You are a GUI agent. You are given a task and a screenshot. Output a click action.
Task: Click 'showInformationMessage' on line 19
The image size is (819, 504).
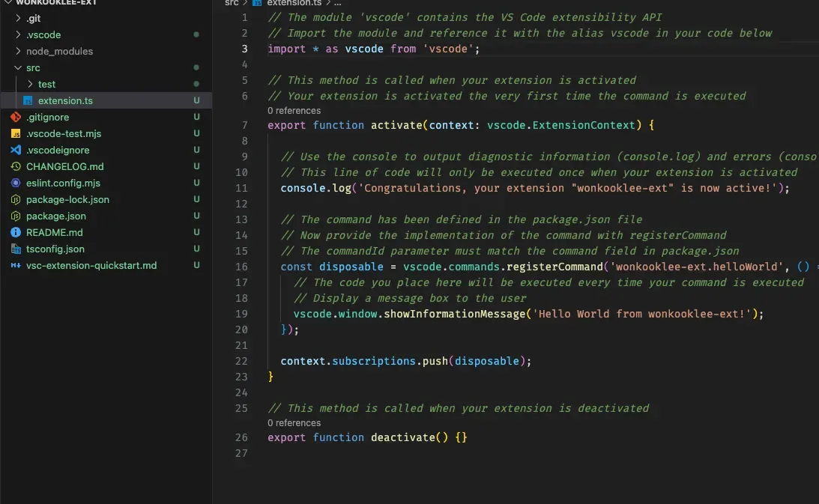point(454,314)
